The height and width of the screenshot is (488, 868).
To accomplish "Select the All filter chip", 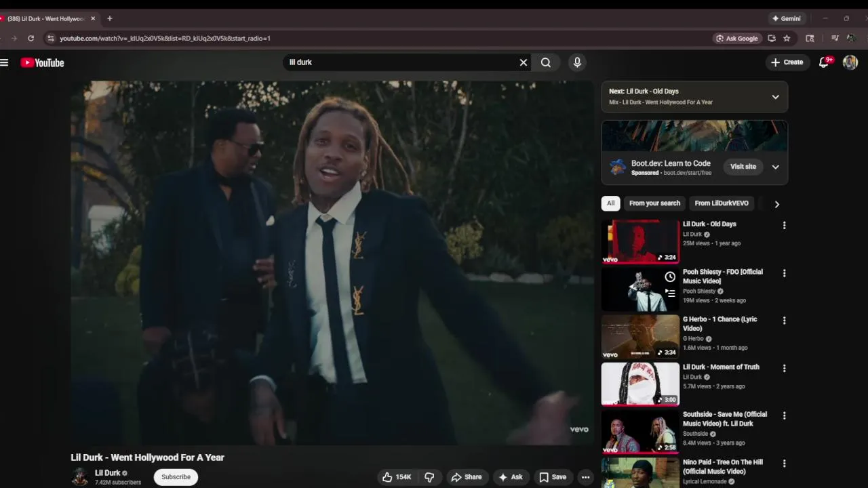I will pos(610,203).
